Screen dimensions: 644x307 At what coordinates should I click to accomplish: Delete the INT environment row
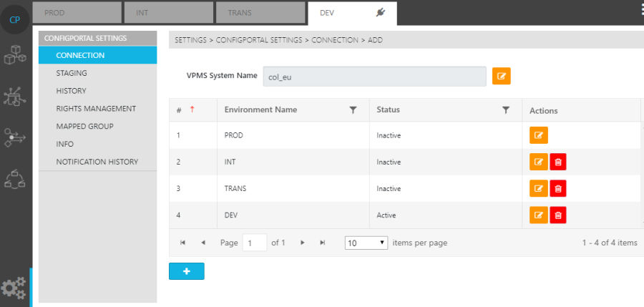558,162
